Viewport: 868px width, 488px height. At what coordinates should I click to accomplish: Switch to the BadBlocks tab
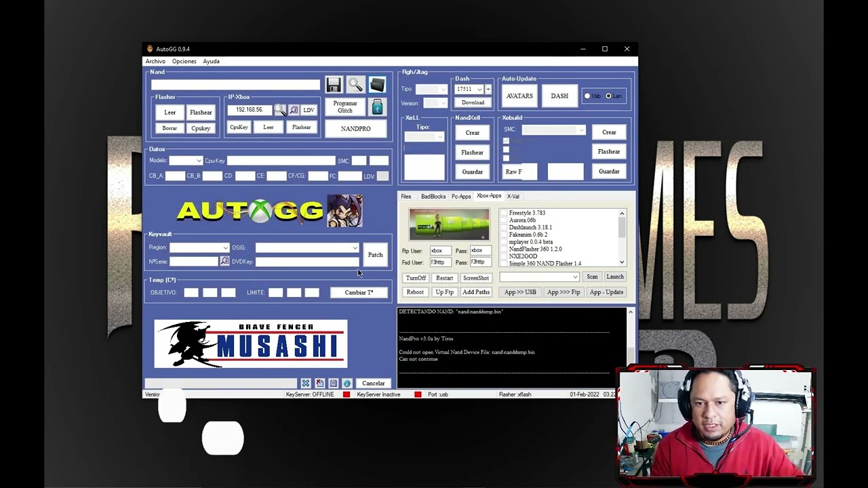[x=433, y=197]
